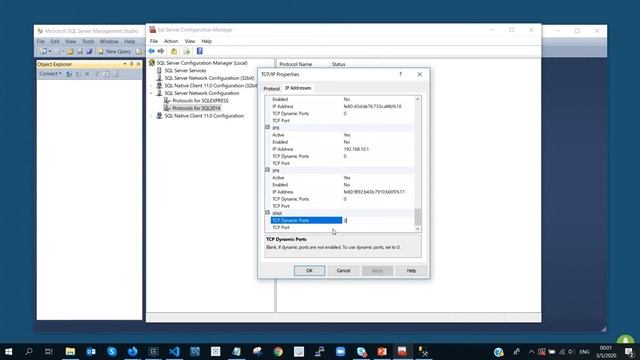This screenshot has height=360, width=640.
Task: Open Google Chrome from the taskbar
Action: coord(278,351)
